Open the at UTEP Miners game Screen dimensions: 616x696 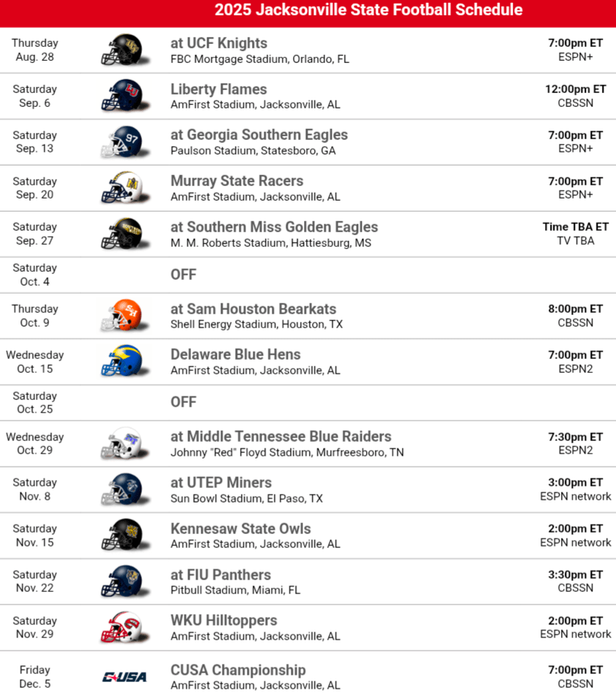tap(220, 483)
